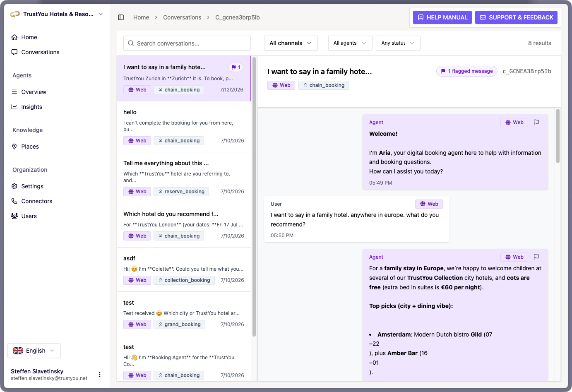Viewport: 572px width, 392px height.
Task: Open the last 'test' Booking Agent conversation
Action: [184, 358]
